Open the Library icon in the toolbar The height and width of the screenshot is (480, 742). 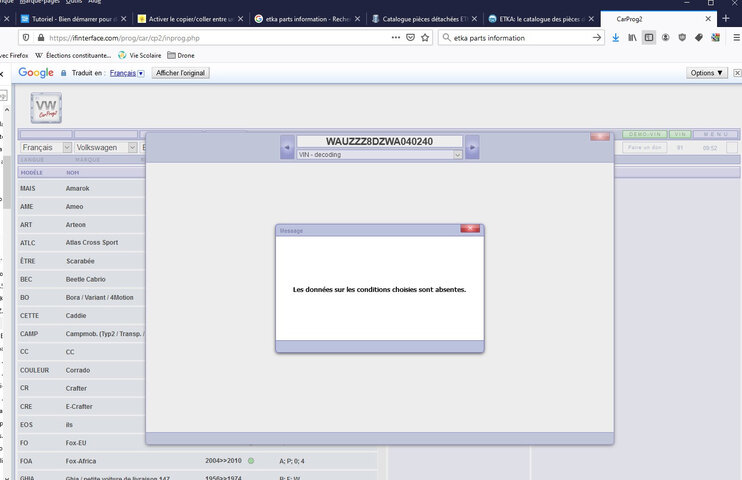point(632,37)
